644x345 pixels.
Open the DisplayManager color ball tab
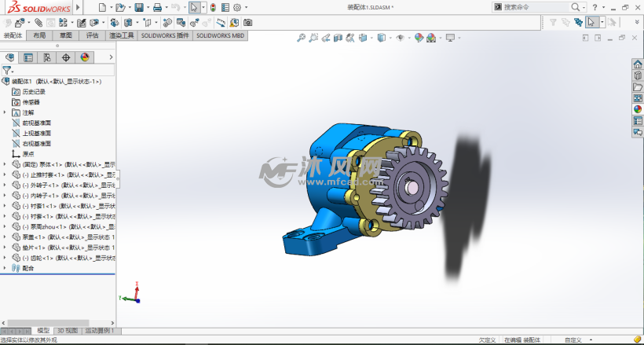[85, 57]
